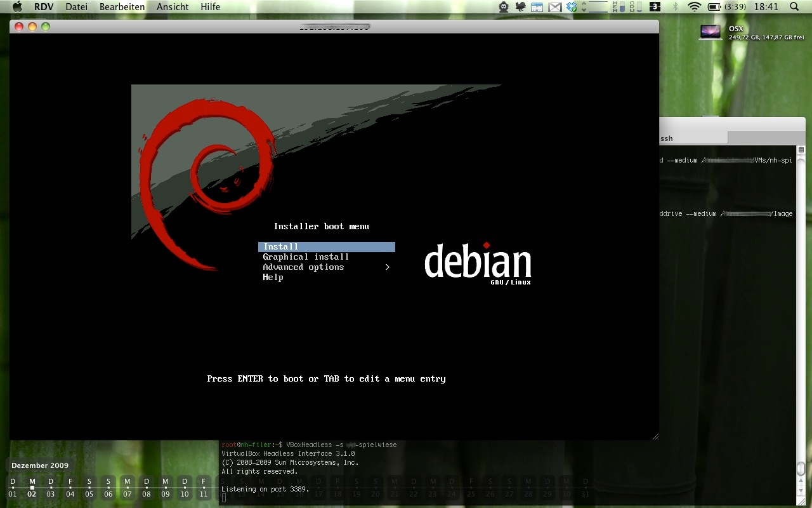Close the RDV remote desktop window
The height and width of the screenshot is (508, 812).
coord(19,27)
